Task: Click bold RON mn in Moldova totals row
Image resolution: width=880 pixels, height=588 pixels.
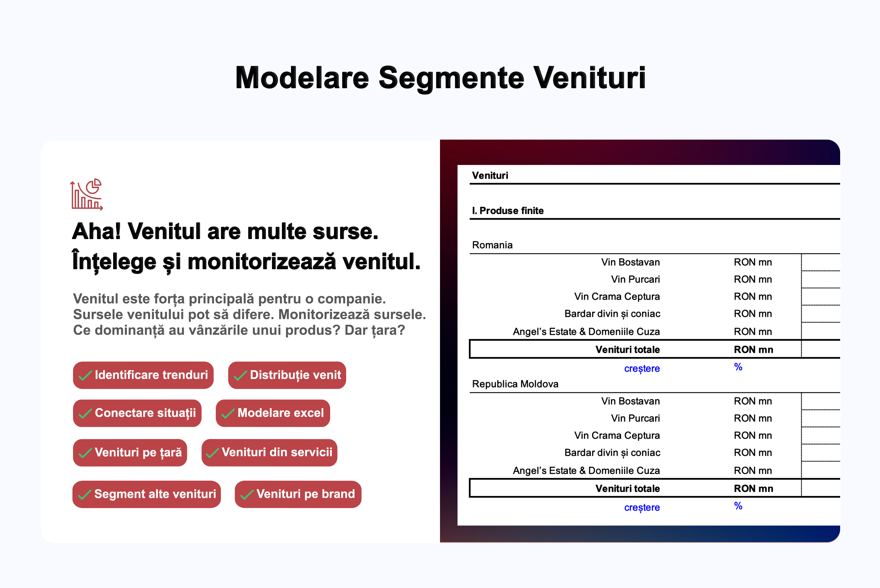Action: [x=754, y=488]
